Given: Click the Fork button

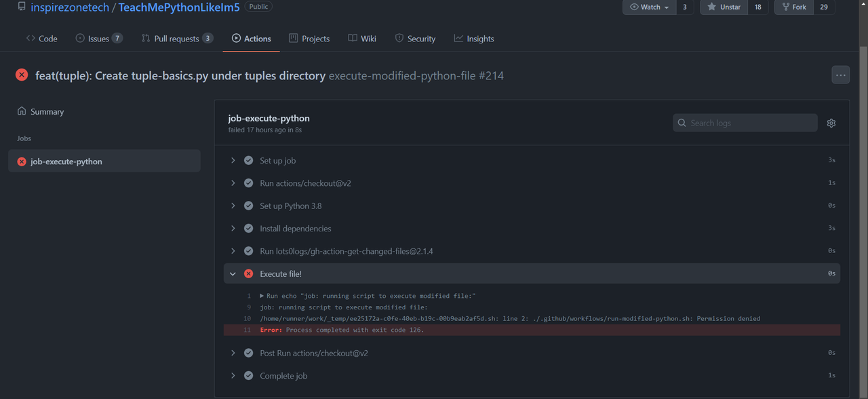Looking at the screenshot, I should pos(793,7).
